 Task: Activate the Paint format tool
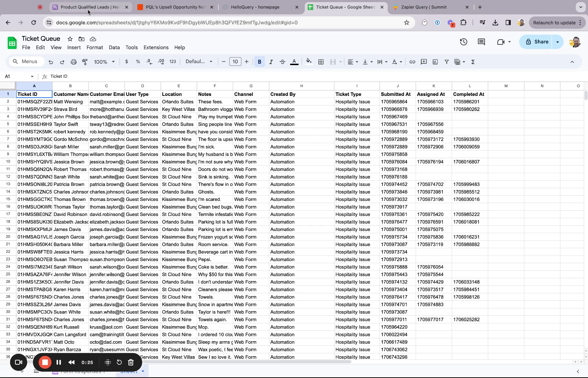(x=85, y=62)
